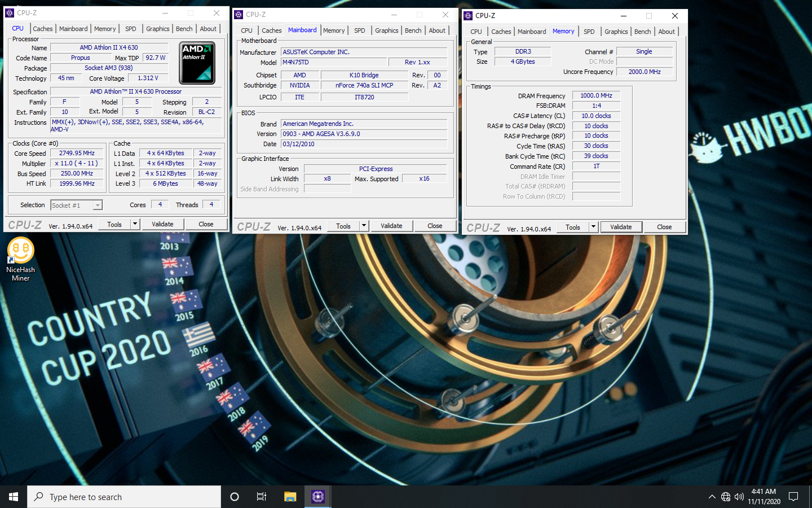The height and width of the screenshot is (508, 812).
Task: Click the Multiplier value x 11.0
Action: pyautogui.click(x=77, y=163)
